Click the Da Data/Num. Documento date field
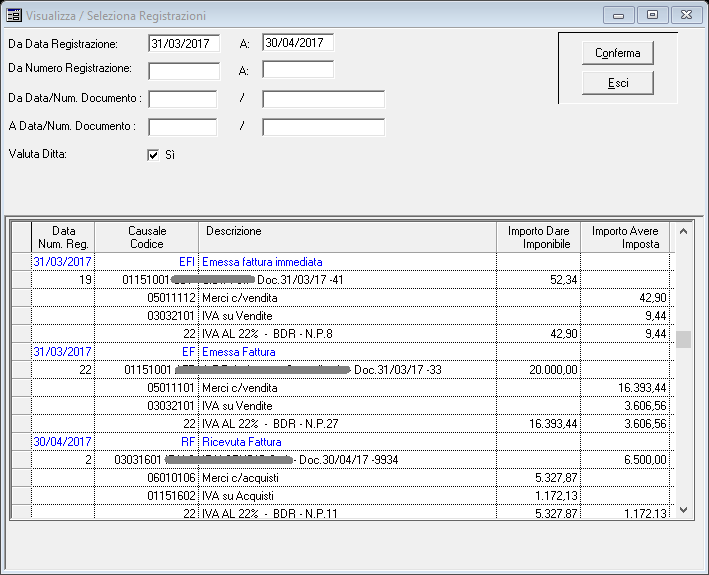 click(x=183, y=99)
